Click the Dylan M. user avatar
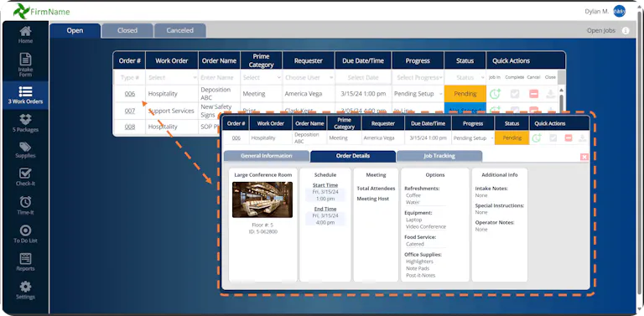Viewport: 644px width, 316px height. coord(619,12)
